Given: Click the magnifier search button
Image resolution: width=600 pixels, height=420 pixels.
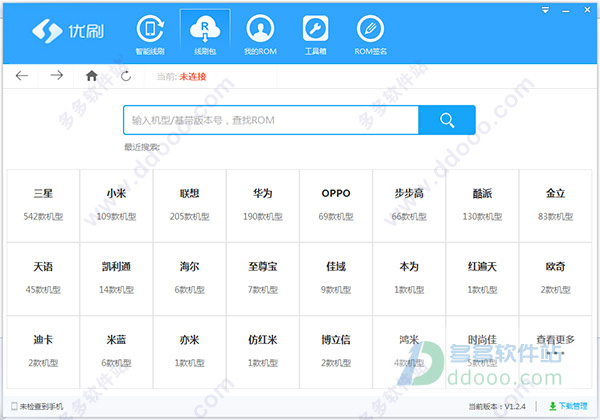Looking at the screenshot, I should pyautogui.click(x=447, y=120).
